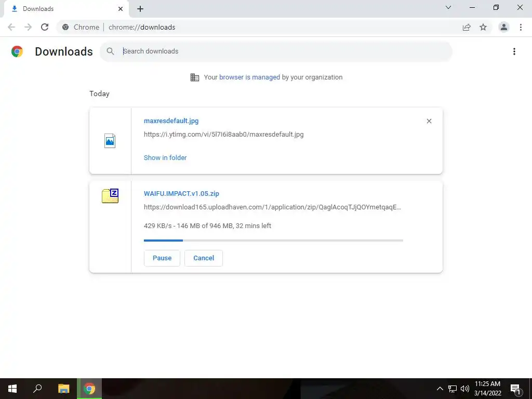Open maxresdefault.jpg file link
This screenshot has height=399, width=532.
[x=171, y=121]
